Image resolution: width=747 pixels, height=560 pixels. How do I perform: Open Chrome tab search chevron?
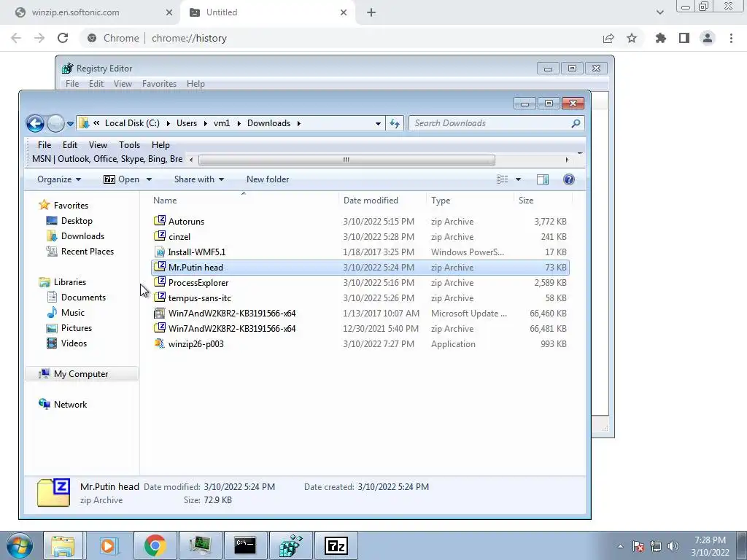click(x=659, y=12)
